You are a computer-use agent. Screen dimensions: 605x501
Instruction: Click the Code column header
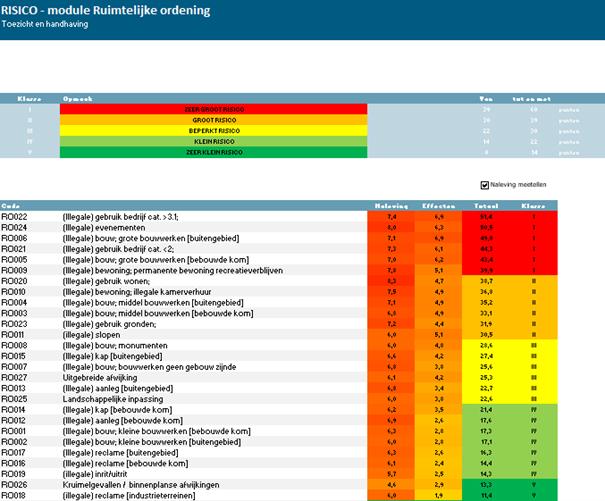pos(10,204)
